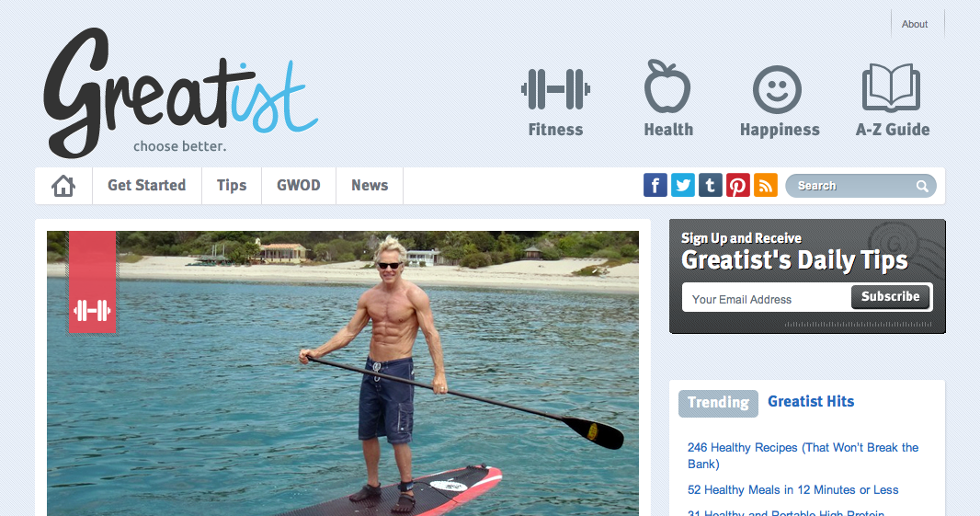Select the Tips navigation item

point(232,186)
